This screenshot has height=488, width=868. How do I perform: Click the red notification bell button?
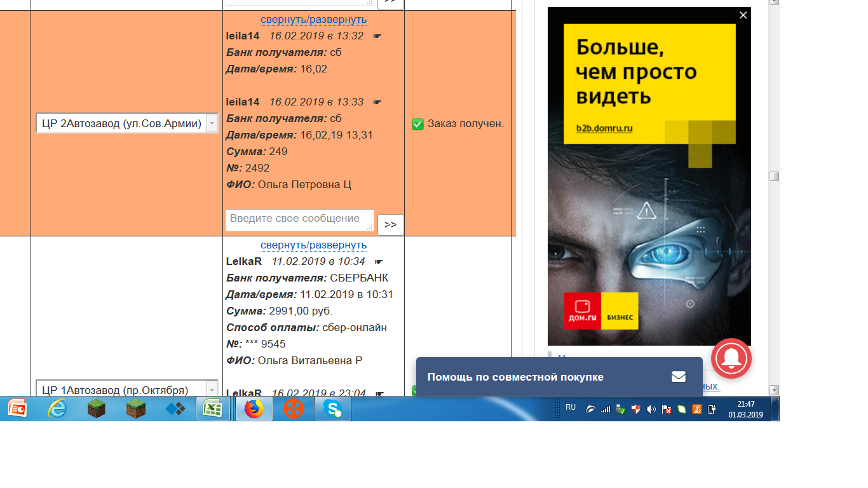[731, 358]
